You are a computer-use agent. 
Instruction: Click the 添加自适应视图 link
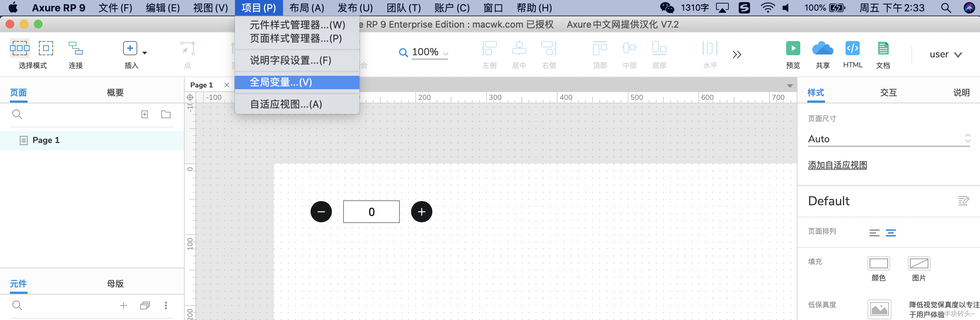(837, 165)
